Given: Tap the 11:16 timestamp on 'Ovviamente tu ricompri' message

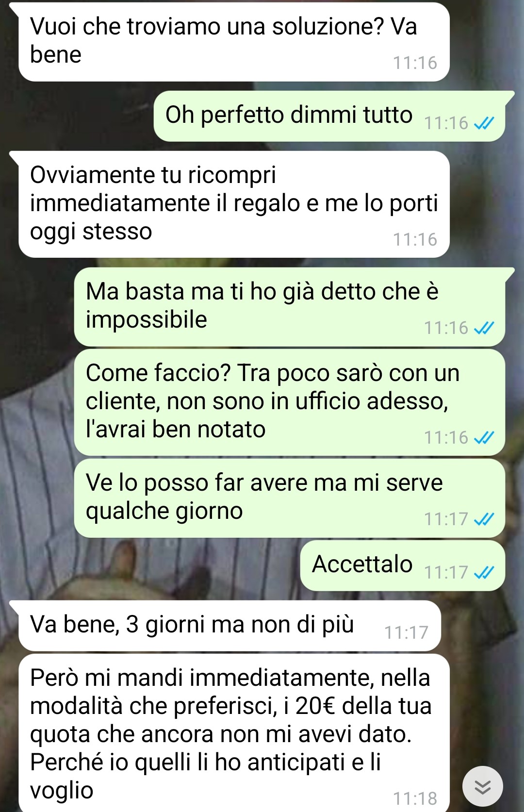Looking at the screenshot, I should 415,240.
